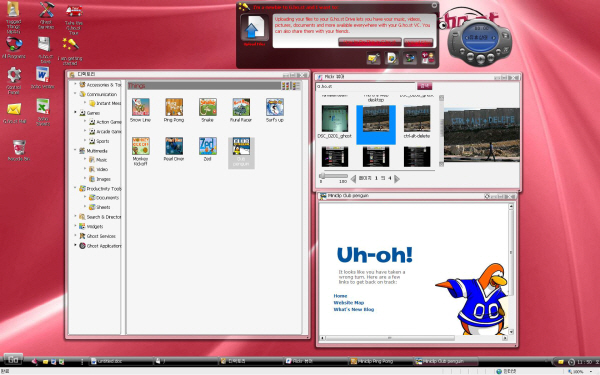Follow the Website Map link
Screen dimensions: 600x375
coord(349,303)
